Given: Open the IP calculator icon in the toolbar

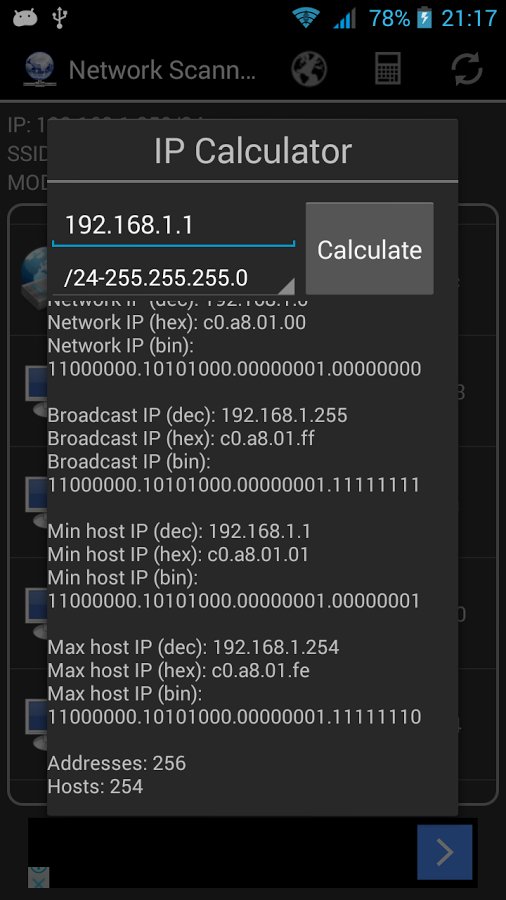Looking at the screenshot, I should 388,69.
